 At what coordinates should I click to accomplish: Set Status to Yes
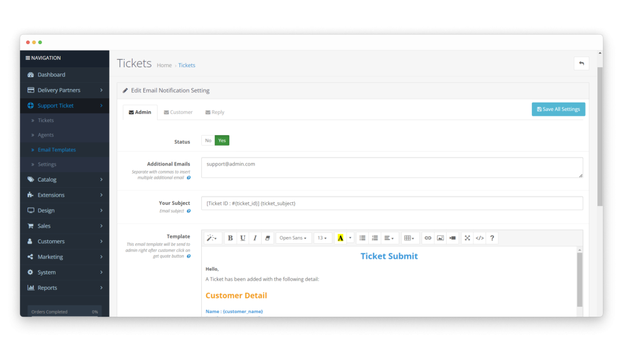click(x=222, y=141)
